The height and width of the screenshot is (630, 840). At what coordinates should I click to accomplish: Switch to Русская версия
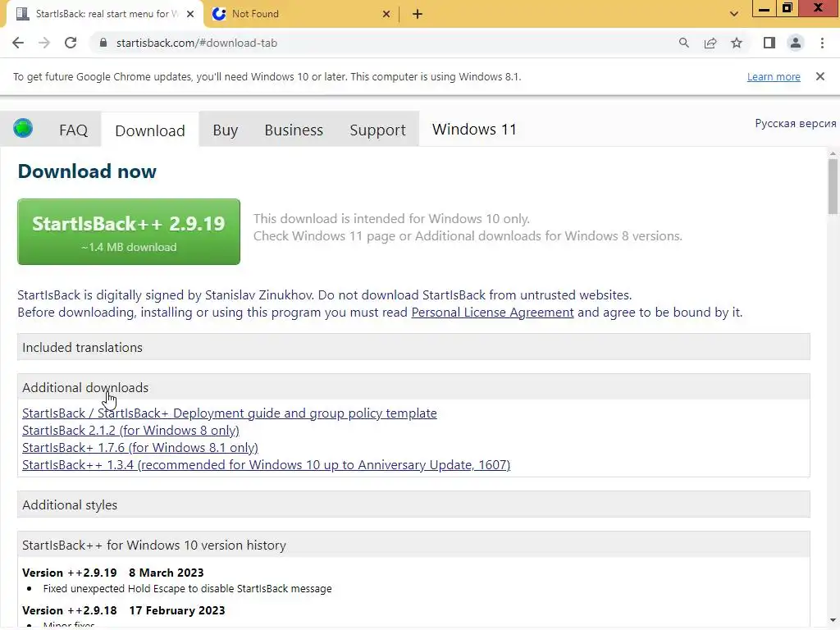click(796, 123)
